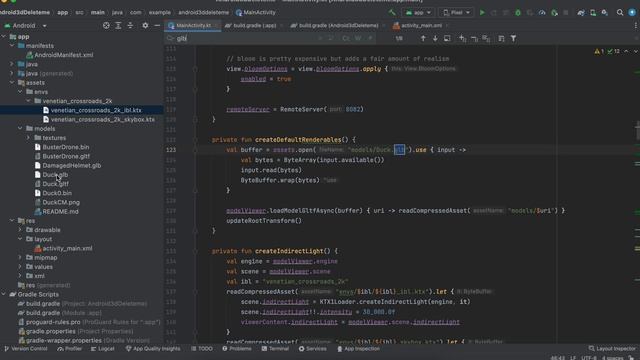
Task: Open Profiler tool window
Action: click(69, 349)
